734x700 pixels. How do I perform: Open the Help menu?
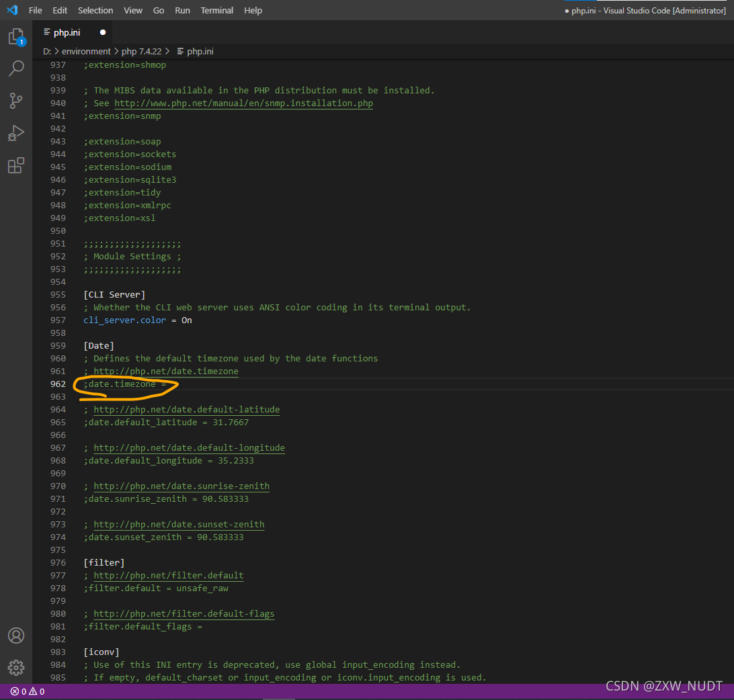coord(253,10)
